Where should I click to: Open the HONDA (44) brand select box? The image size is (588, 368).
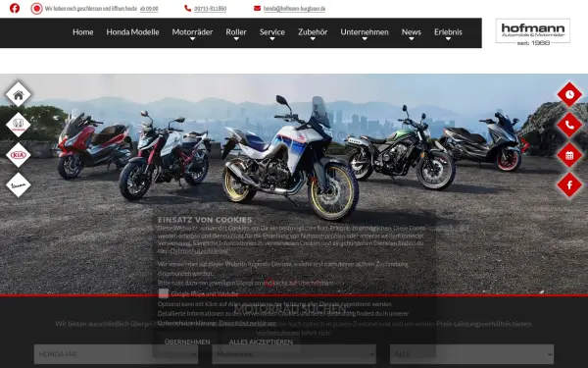[116, 354]
